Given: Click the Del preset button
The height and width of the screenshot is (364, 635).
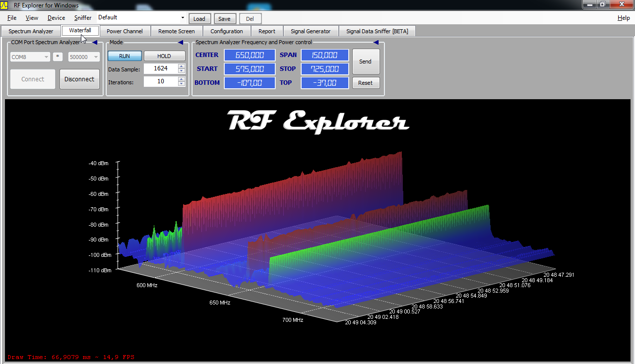Looking at the screenshot, I should pyautogui.click(x=250, y=19).
